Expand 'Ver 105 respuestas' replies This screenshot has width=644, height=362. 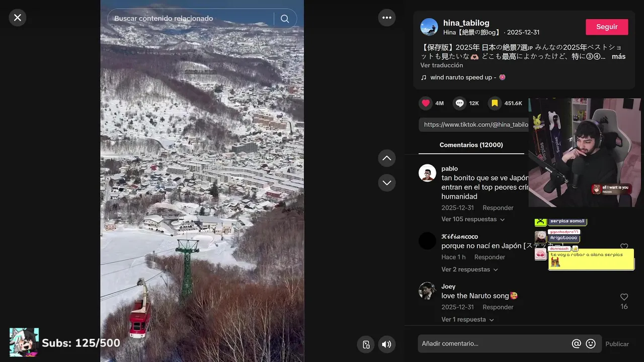(473, 219)
